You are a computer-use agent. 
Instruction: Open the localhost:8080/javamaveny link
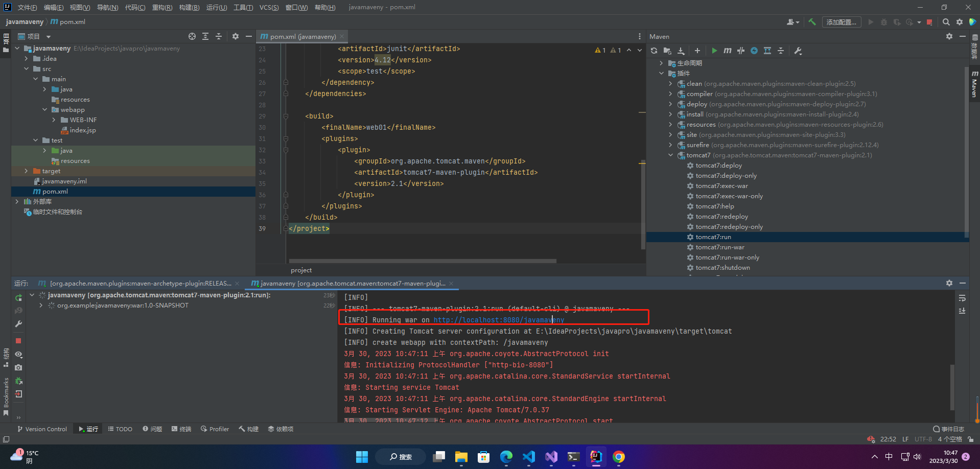click(x=499, y=320)
